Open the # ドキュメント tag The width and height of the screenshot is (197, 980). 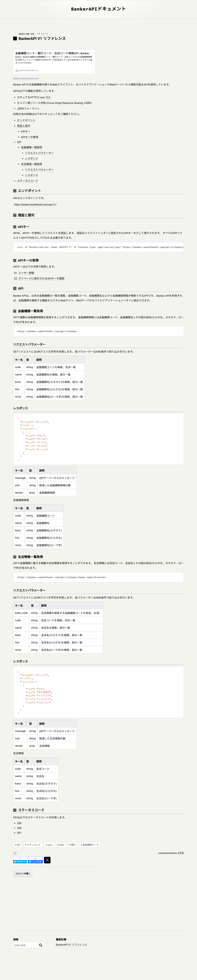[x=33, y=845]
